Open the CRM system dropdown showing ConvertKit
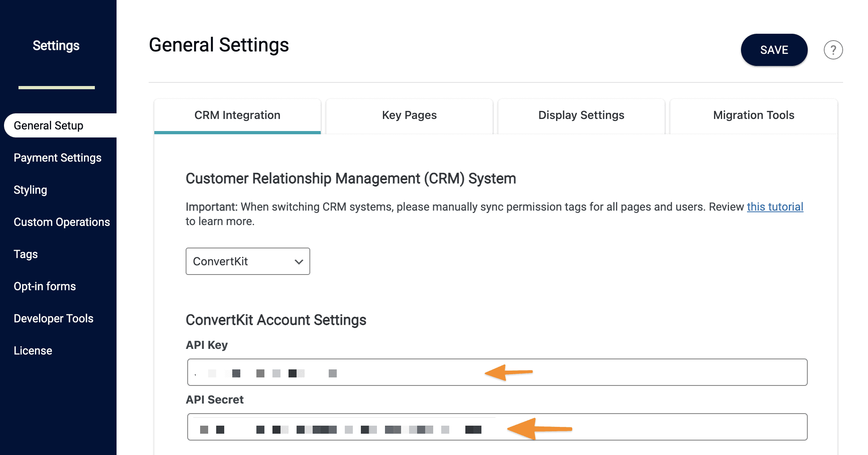Viewport: 868px width, 455px height. tap(247, 261)
